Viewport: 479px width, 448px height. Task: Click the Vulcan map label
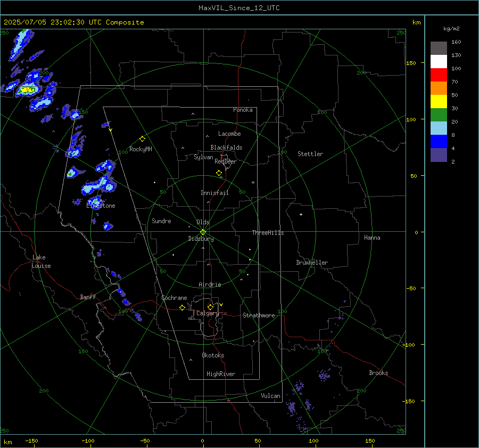pyautogui.click(x=270, y=396)
